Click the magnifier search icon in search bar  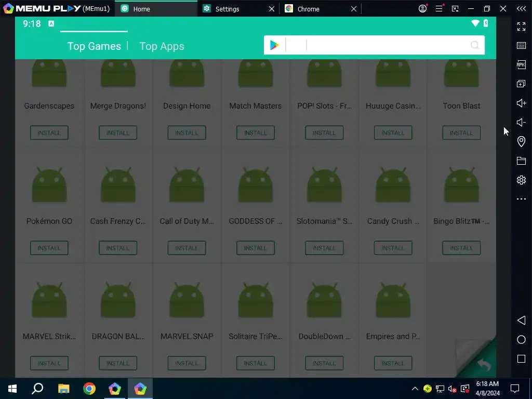pyautogui.click(x=475, y=45)
